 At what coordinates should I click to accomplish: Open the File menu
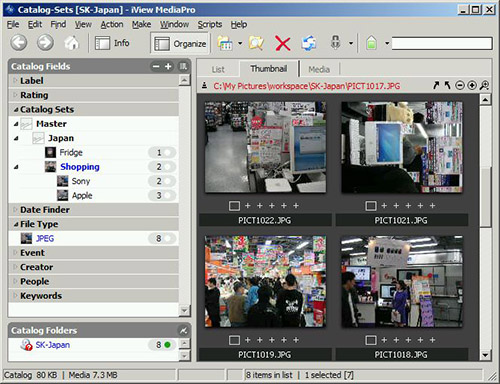(x=13, y=24)
